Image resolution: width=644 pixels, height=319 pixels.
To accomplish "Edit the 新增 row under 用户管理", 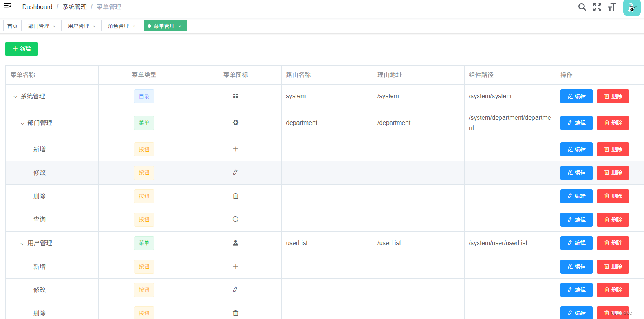I will 576,267.
